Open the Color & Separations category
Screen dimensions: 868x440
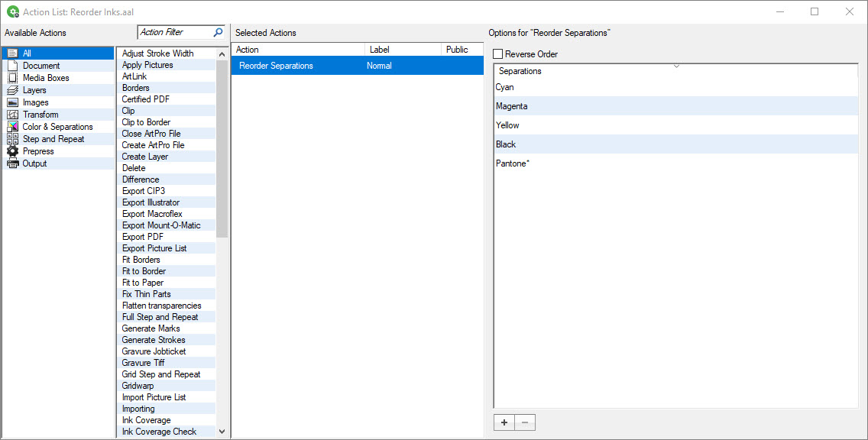pyautogui.click(x=57, y=127)
